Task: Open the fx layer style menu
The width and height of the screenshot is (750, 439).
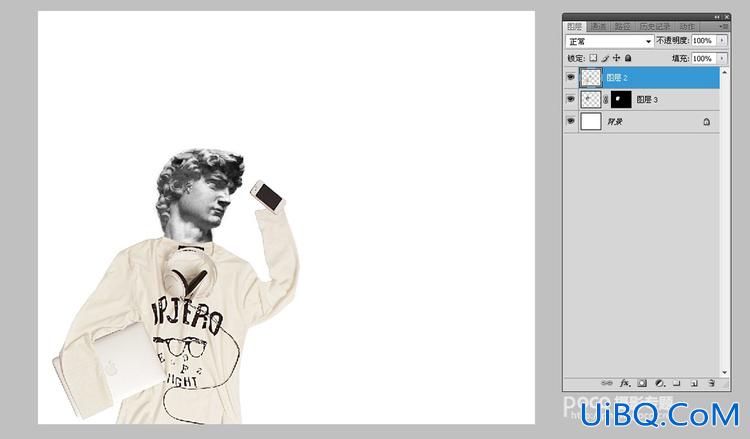Action: point(625,383)
